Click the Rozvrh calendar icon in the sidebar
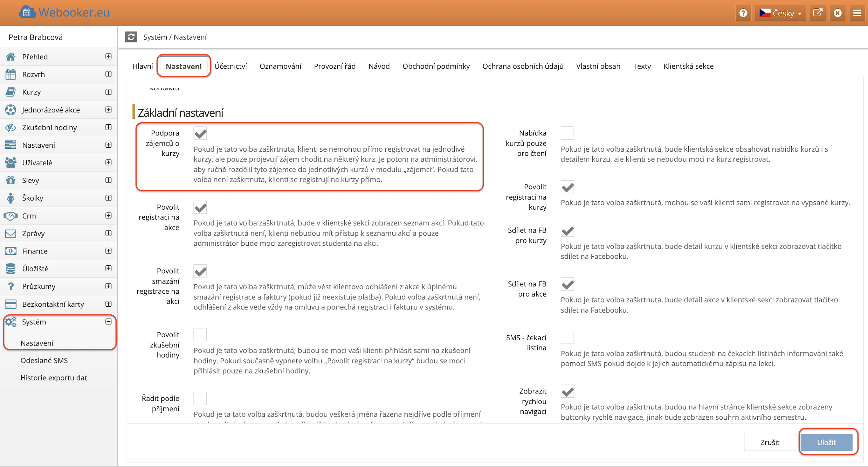 coord(11,74)
